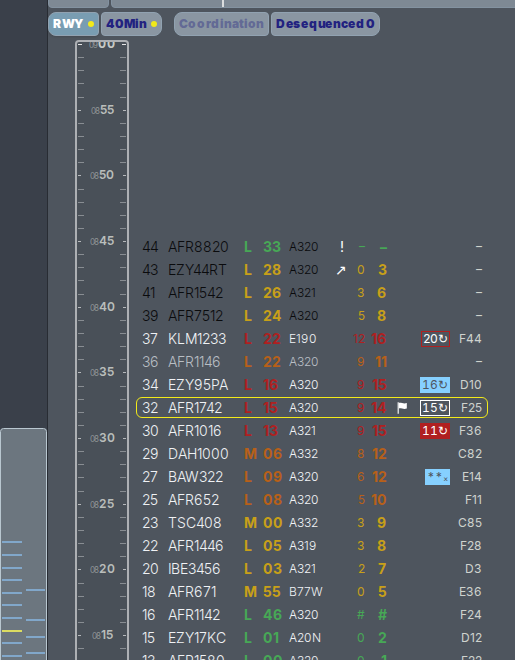Click sequence number 44 on AFR8820 row

coord(150,247)
